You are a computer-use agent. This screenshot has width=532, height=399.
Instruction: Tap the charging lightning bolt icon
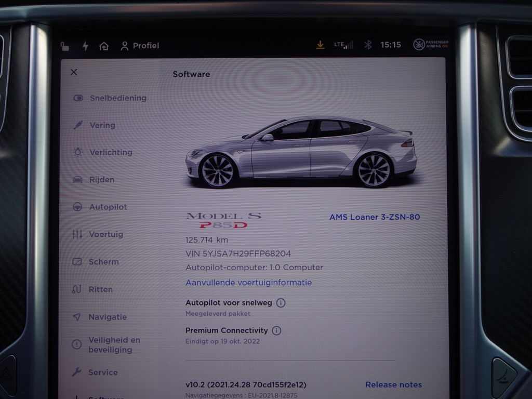point(85,46)
